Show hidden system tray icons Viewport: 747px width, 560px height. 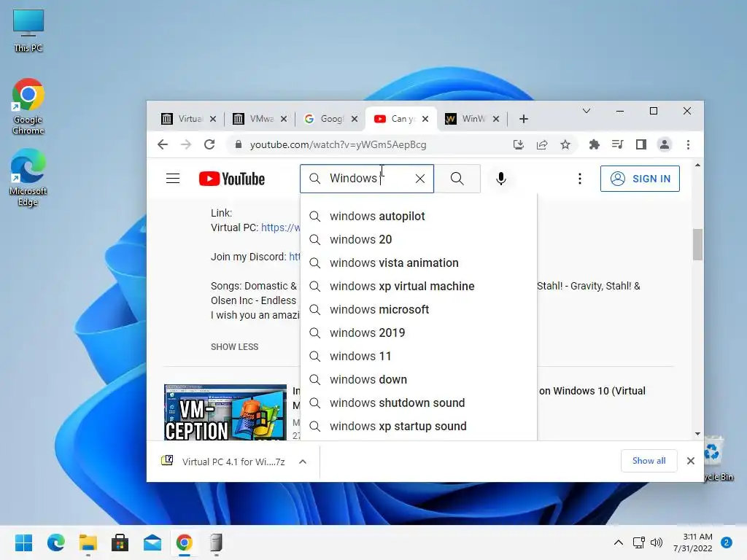(x=619, y=542)
